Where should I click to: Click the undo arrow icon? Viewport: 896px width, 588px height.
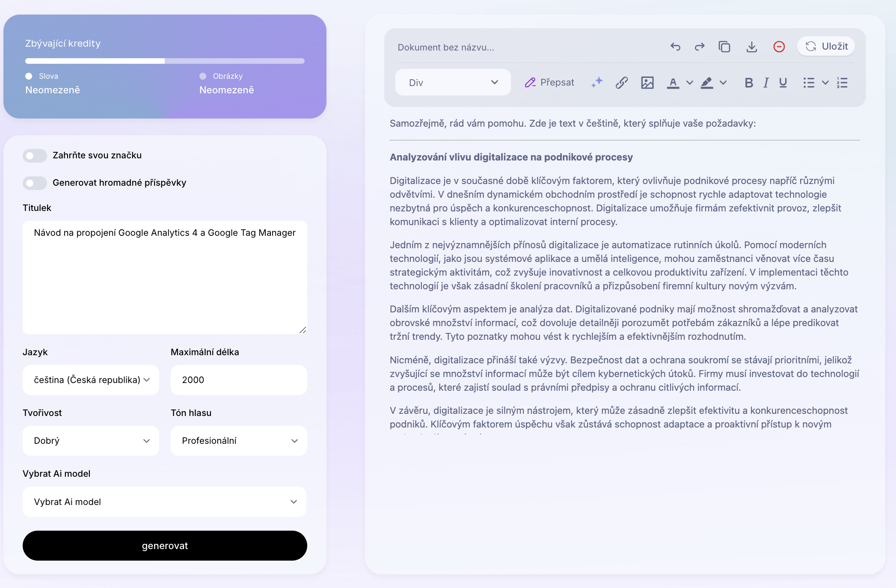tap(675, 47)
